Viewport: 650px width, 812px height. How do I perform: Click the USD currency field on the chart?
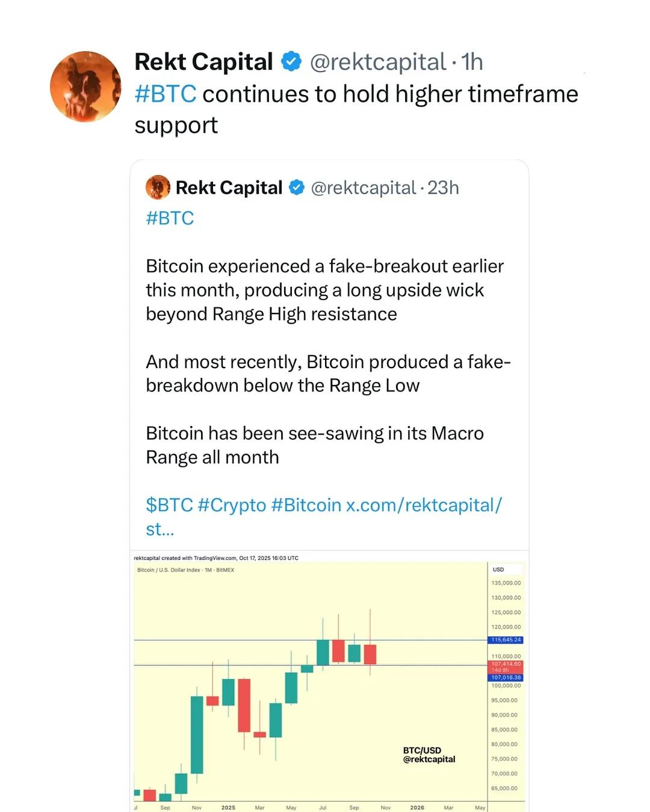(497, 568)
